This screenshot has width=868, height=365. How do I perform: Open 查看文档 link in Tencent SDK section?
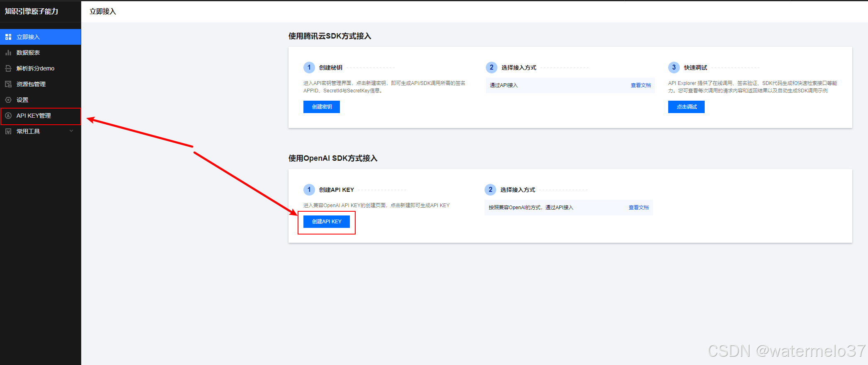pos(640,85)
